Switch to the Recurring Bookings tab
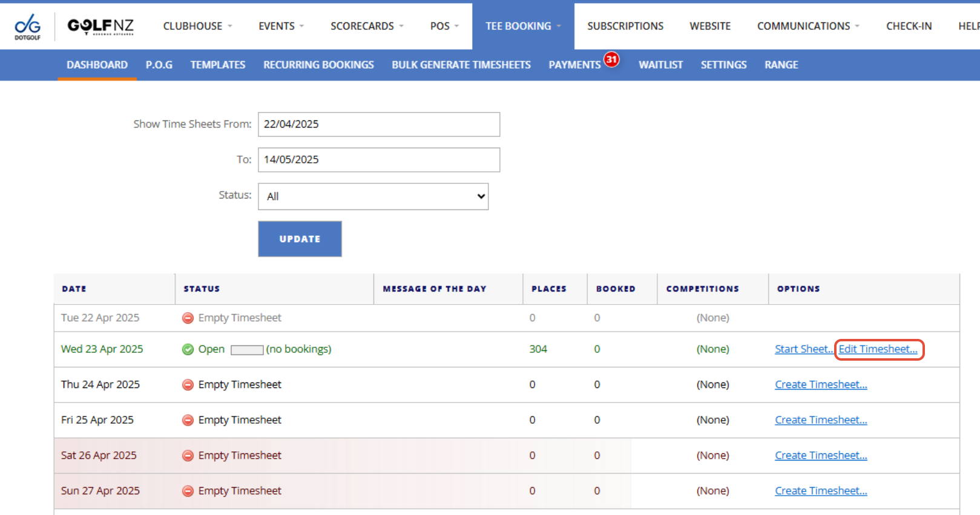 pos(318,65)
